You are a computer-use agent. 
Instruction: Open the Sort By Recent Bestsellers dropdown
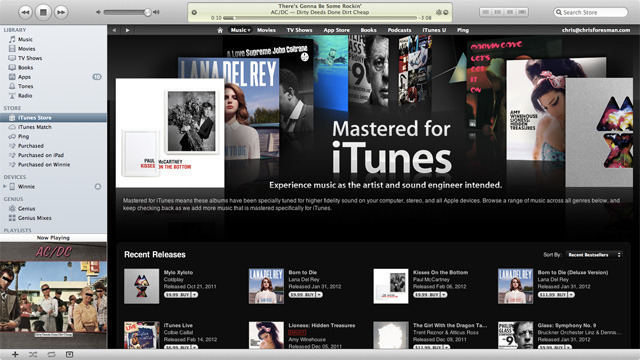594,255
